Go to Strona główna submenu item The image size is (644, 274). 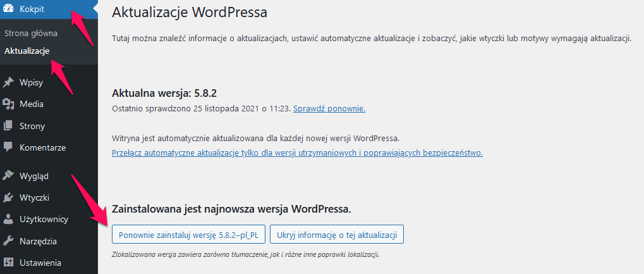tap(31, 34)
